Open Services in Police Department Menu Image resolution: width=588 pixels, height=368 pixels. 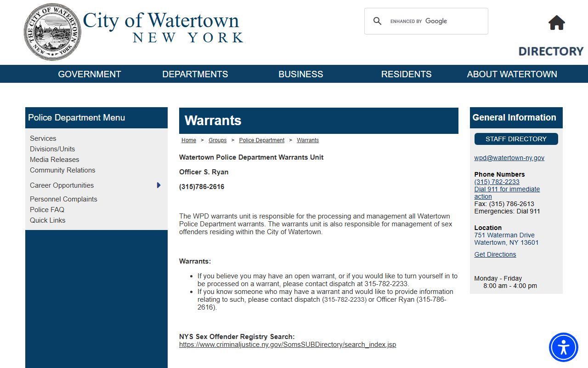(x=43, y=138)
